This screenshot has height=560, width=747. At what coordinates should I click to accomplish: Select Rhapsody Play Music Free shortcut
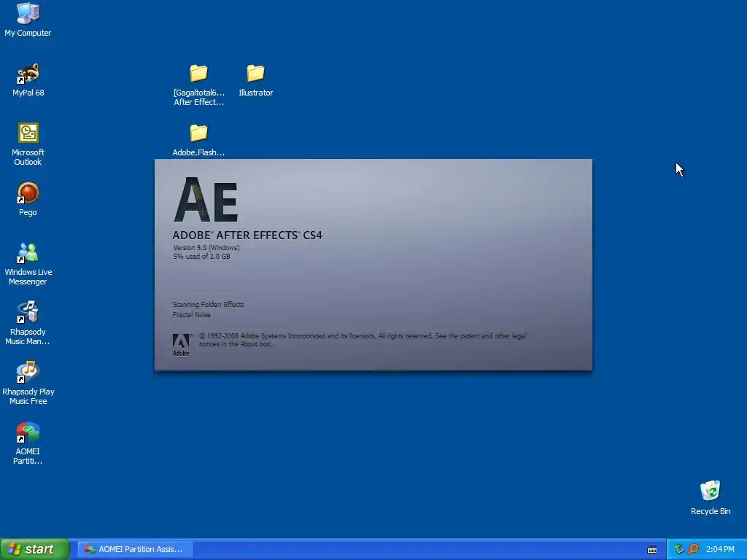28,383
